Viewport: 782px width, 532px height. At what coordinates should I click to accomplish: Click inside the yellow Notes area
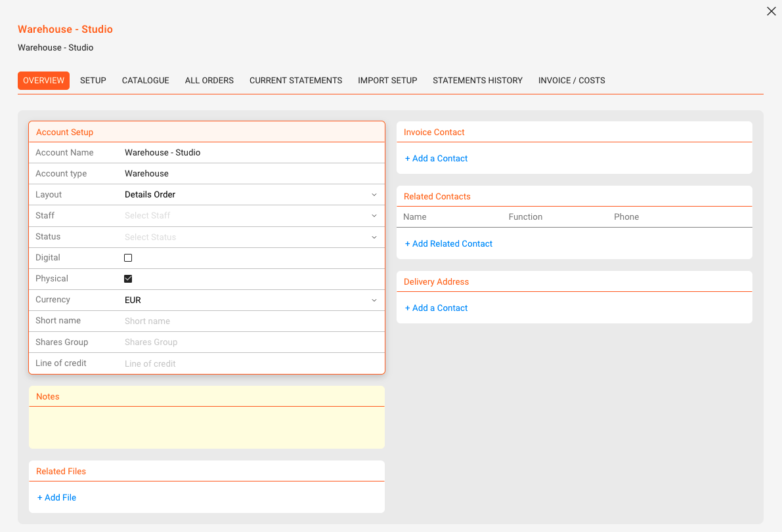(206, 427)
